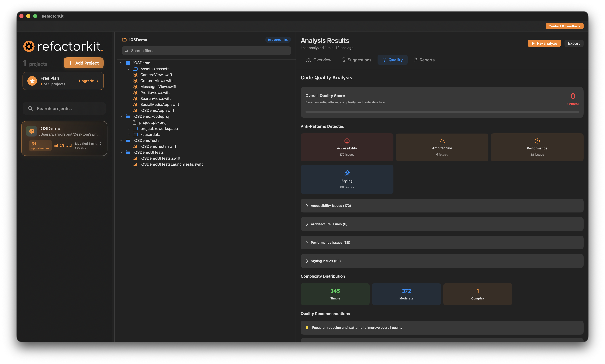The width and height of the screenshot is (605, 364).
Task: Click the 0 Critical score value
Action: click(x=573, y=96)
